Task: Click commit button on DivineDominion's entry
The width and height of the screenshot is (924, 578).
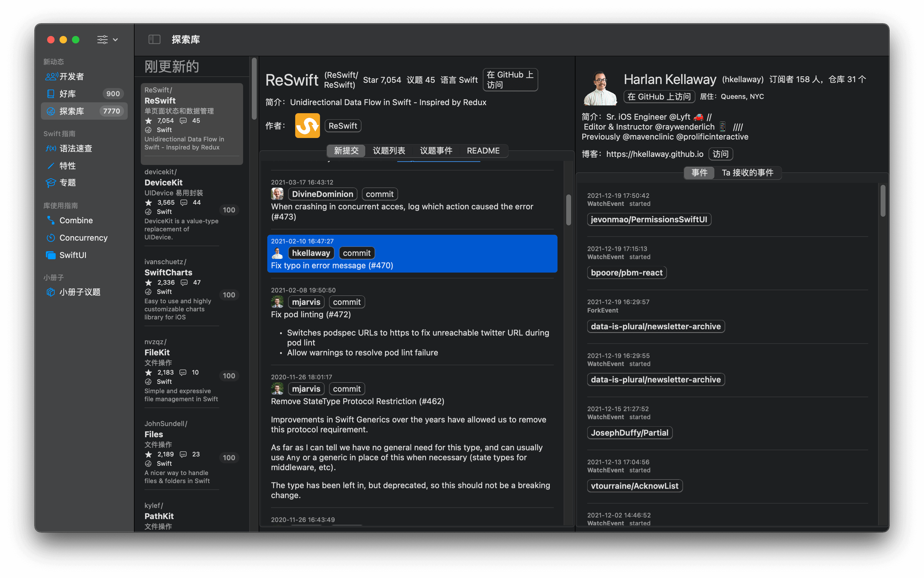Action: coord(380,194)
